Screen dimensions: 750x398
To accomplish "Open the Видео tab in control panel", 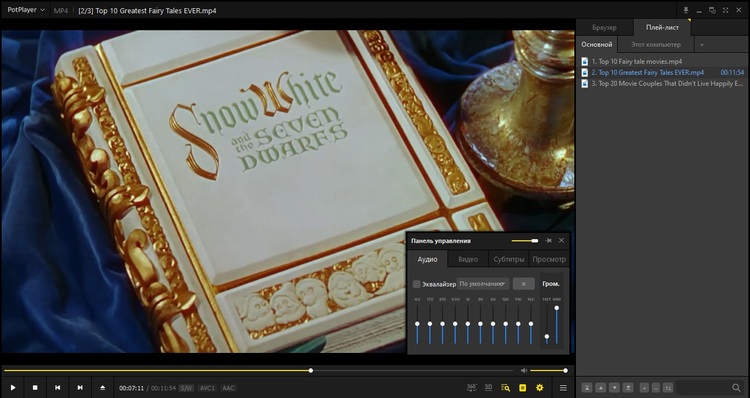I will tap(468, 259).
